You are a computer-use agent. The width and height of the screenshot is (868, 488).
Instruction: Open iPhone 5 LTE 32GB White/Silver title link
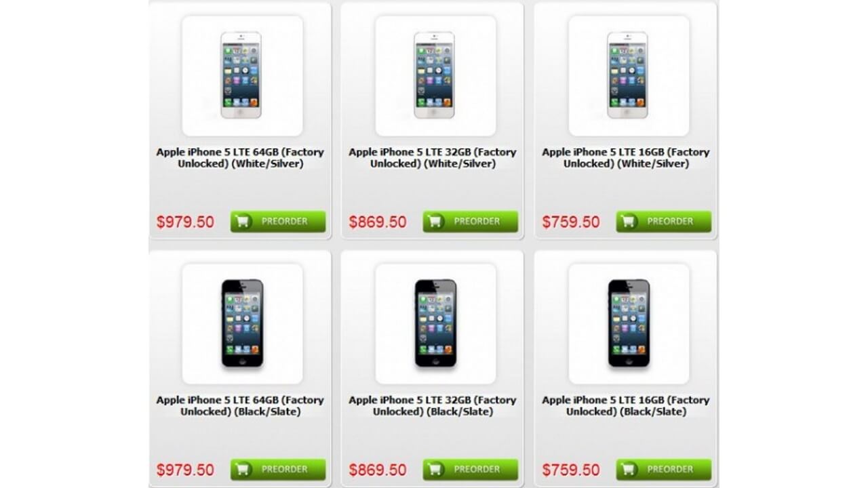pos(433,158)
